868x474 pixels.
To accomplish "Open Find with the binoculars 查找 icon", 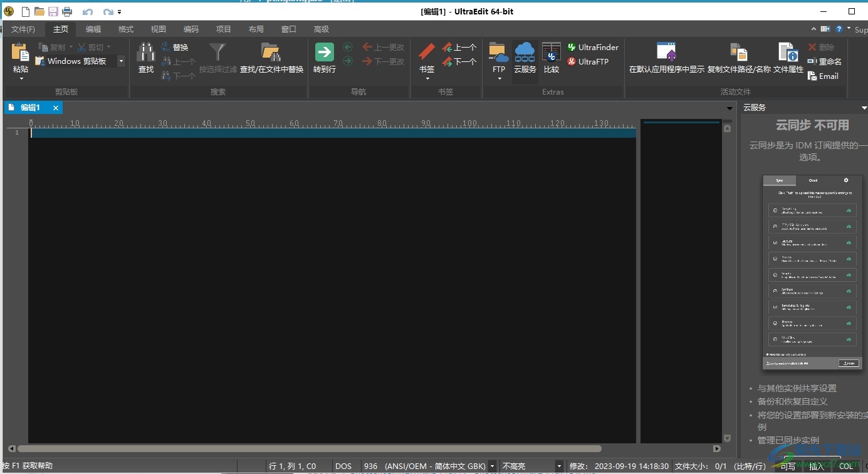I will pos(146,52).
